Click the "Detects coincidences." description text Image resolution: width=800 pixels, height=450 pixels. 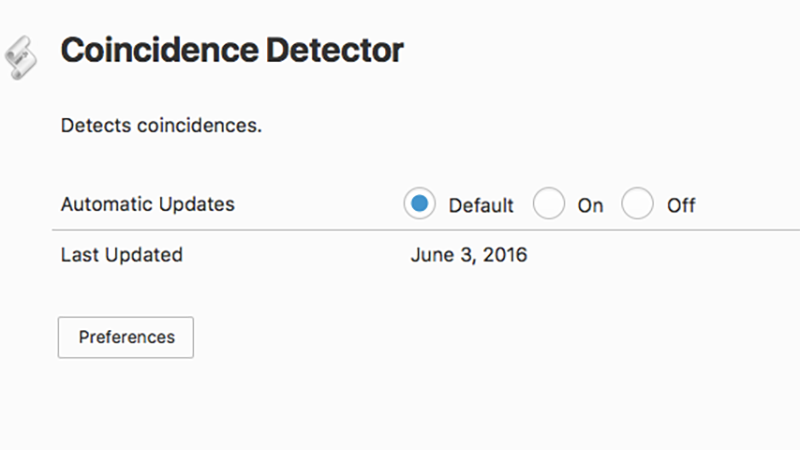click(x=161, y=126)
